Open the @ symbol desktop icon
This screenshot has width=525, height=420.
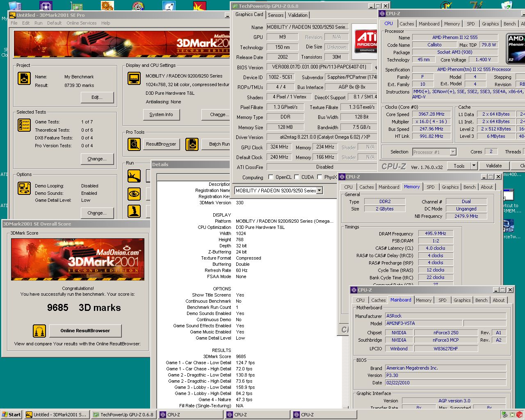138,6
